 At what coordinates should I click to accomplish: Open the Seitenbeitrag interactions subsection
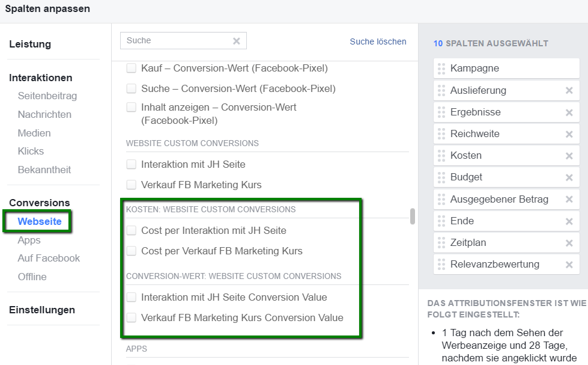click(47, 96)
